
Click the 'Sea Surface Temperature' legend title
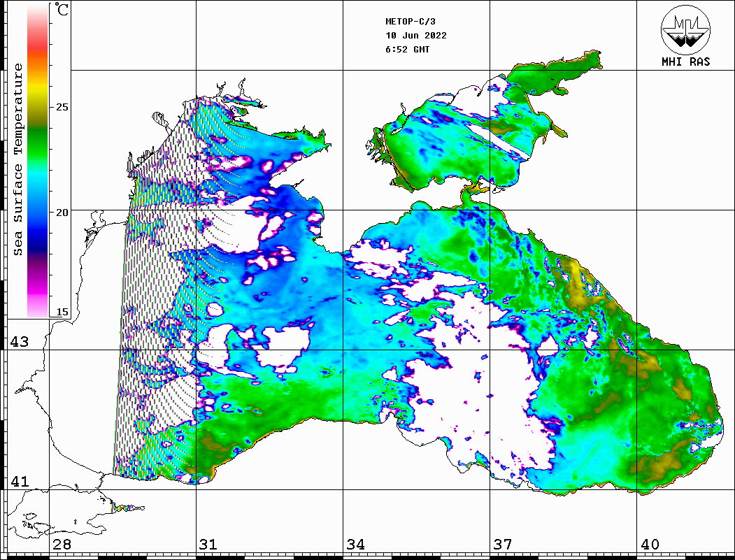tap(17, 159)
